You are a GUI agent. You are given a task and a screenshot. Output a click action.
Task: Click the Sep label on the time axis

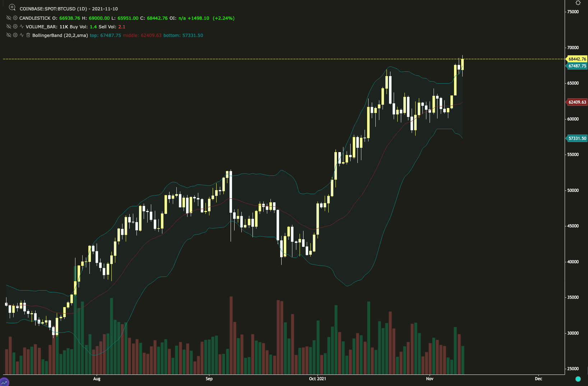coord(209,379)
